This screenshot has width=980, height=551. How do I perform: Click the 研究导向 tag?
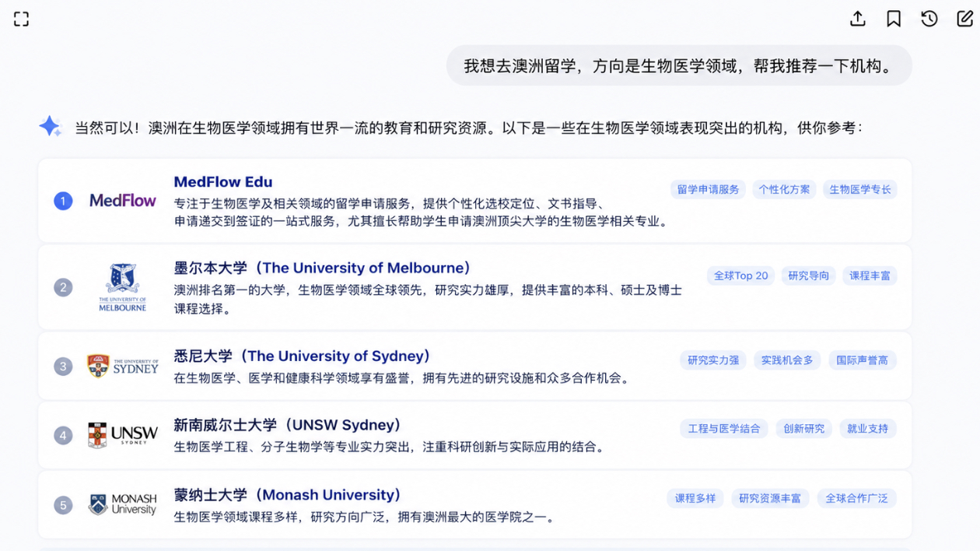click(808, 275)
